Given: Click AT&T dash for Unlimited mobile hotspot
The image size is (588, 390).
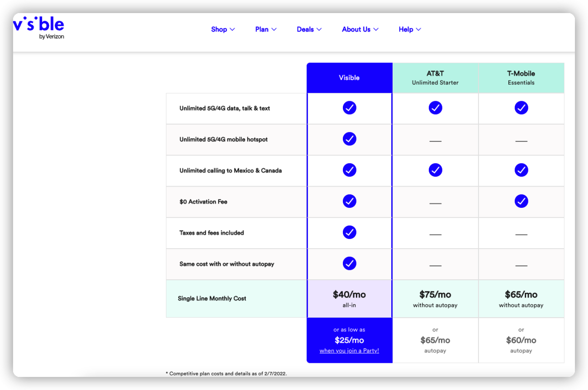Looking at the screenshot, I should tap(435, 141).
